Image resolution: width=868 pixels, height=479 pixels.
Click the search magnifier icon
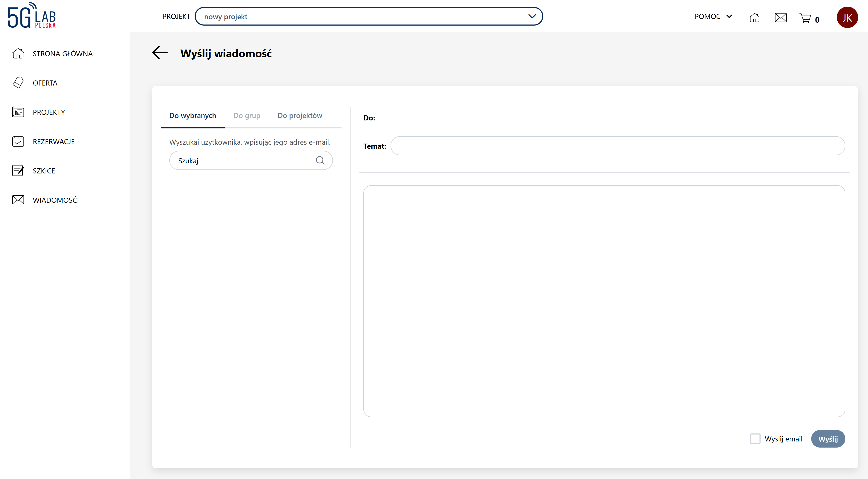click(320, 160)
